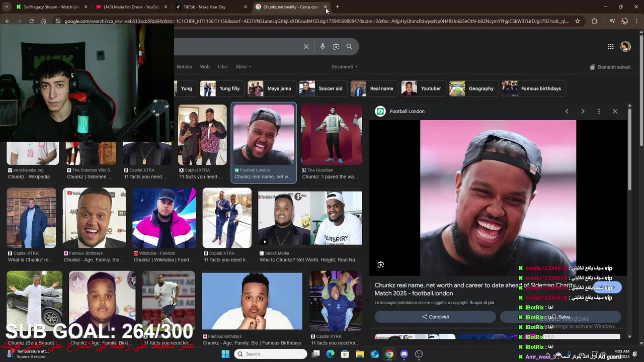Open Scopri di più copyright link

(x=482, y=303)
